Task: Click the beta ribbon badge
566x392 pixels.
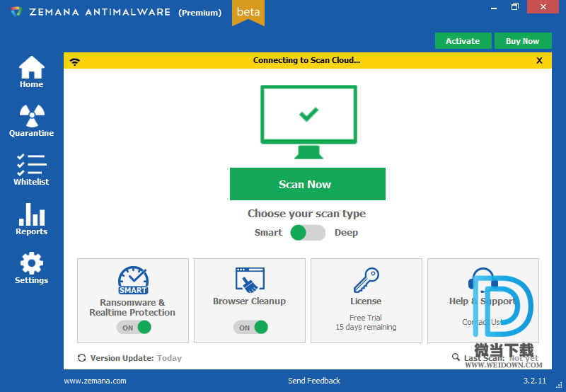Action: (x=248, y=12)
